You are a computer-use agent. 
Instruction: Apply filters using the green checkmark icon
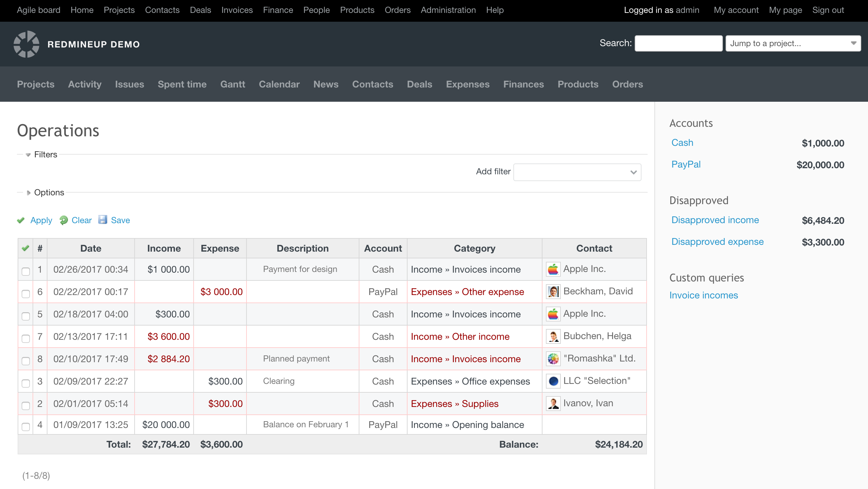click(x=21, y=220)
